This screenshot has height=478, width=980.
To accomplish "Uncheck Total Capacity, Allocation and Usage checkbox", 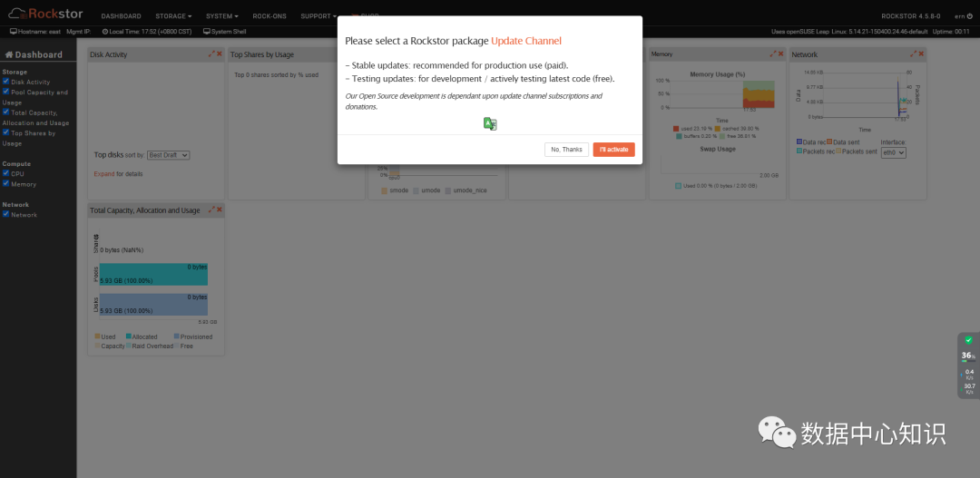I will 5,112.
